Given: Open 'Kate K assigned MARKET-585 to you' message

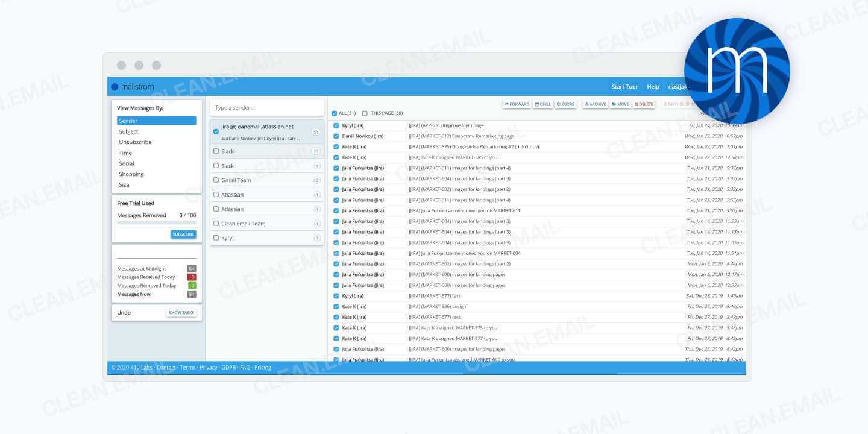Looking at the screenshot, I should [453, 157].
